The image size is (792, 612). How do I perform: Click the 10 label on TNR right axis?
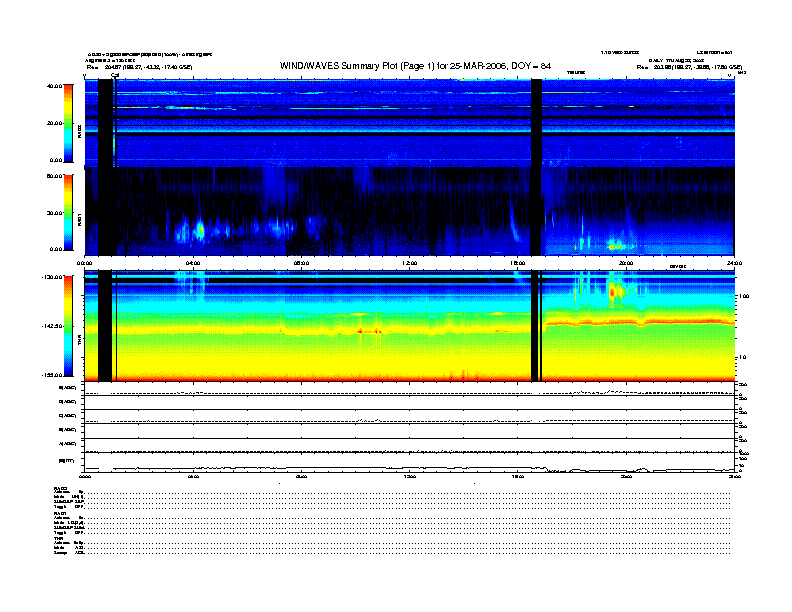click(x=742, y=357)
